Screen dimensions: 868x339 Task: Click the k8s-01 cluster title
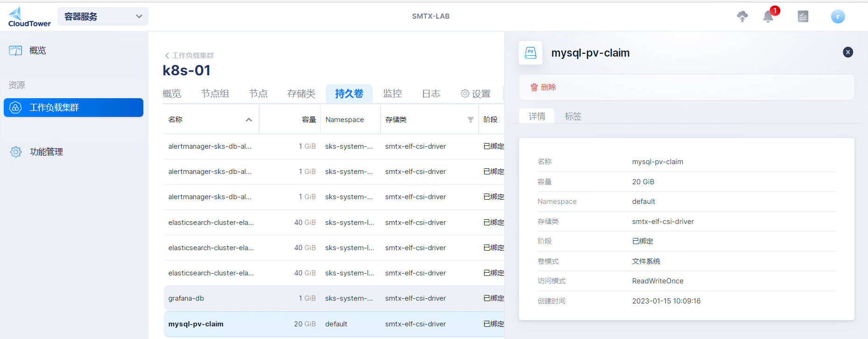186,71
